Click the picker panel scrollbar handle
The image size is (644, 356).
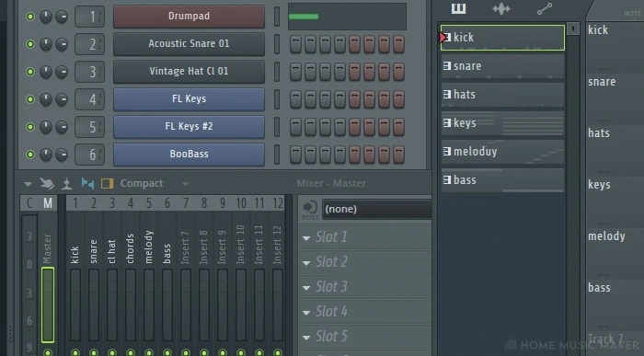(573, 29)
